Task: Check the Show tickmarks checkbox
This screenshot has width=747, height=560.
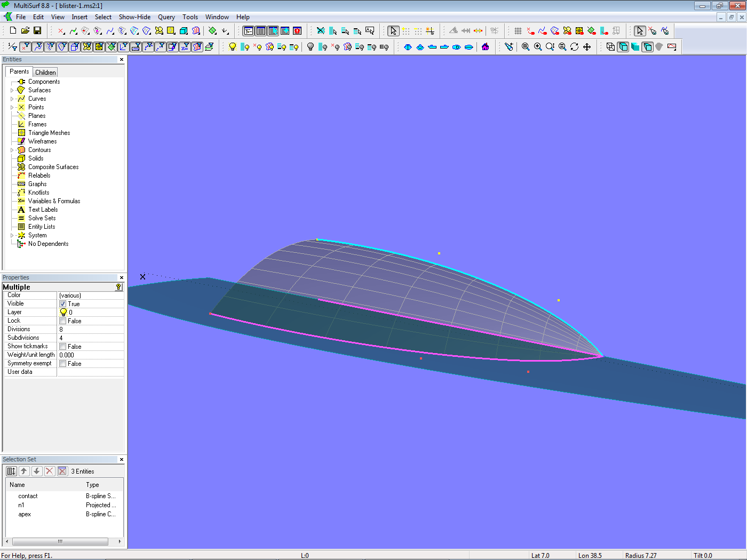Action: [63, 347]
